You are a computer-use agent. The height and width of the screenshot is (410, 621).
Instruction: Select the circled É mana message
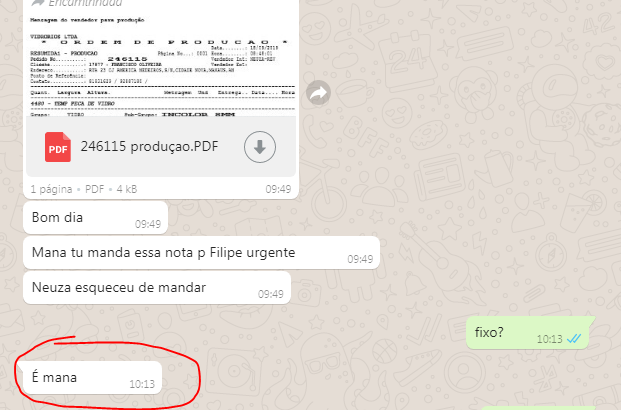93,378
